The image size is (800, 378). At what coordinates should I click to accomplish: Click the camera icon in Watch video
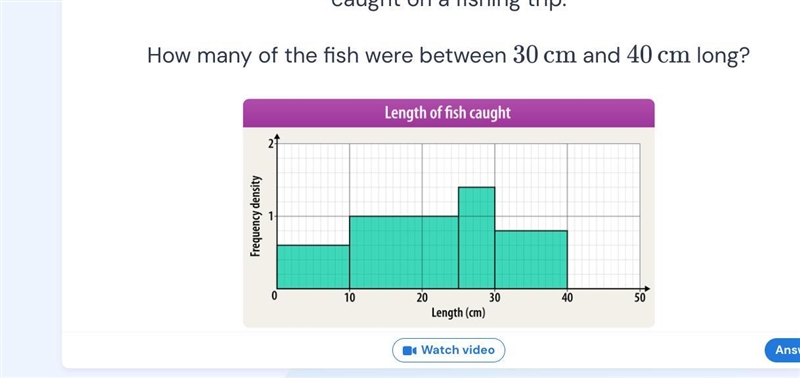pyautogui.click(x=410, y=350)
